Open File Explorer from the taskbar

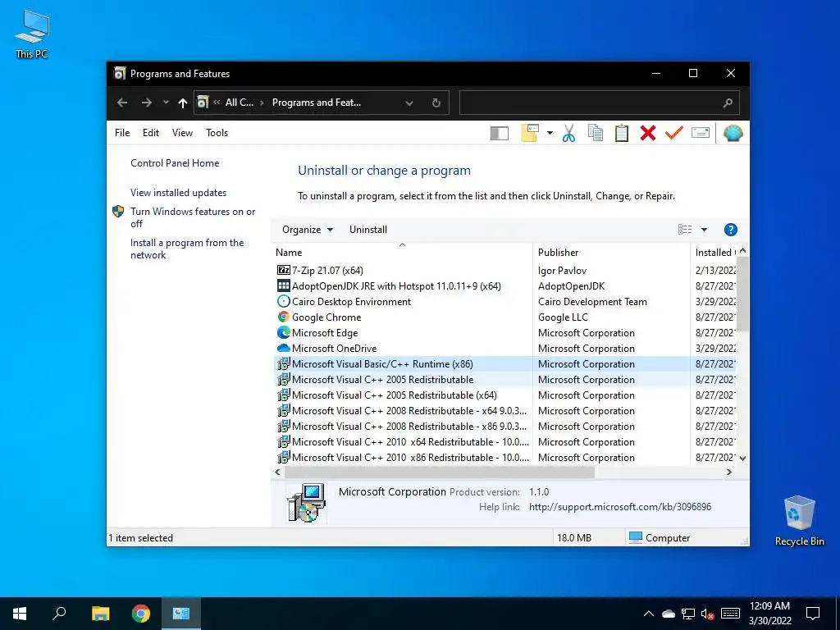100,614
